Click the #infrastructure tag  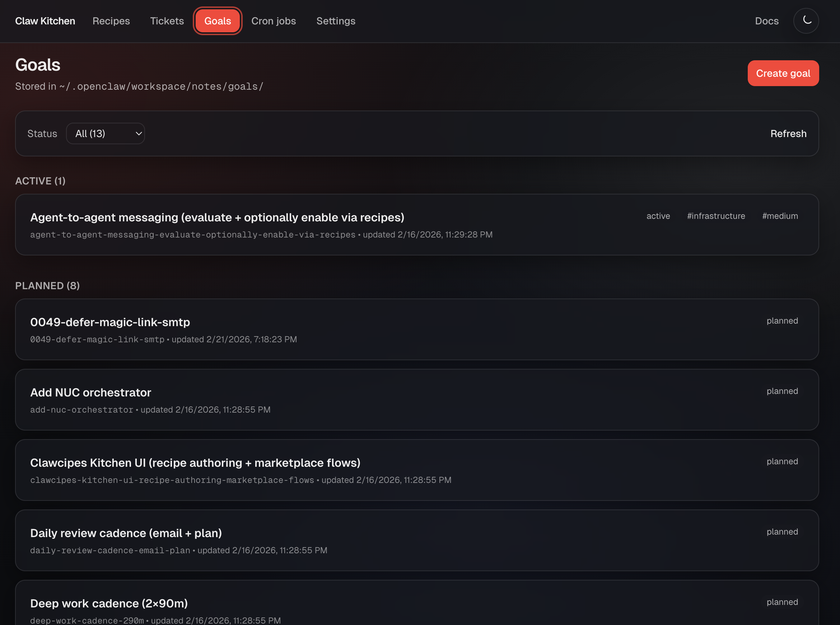[x=716, y=216]
